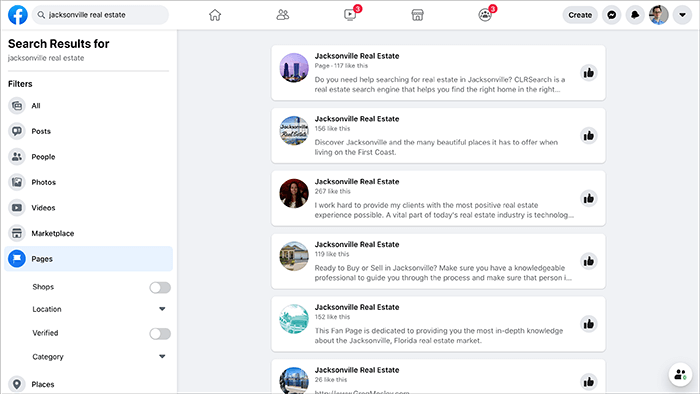Open the Groups icon in top bar
700x394 pixels.
485,15
